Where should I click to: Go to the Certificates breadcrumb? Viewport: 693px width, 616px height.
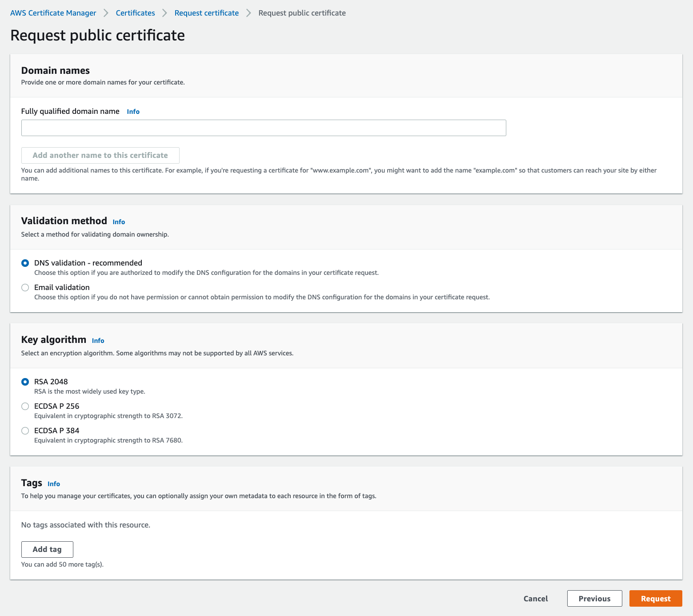[135, 13]
